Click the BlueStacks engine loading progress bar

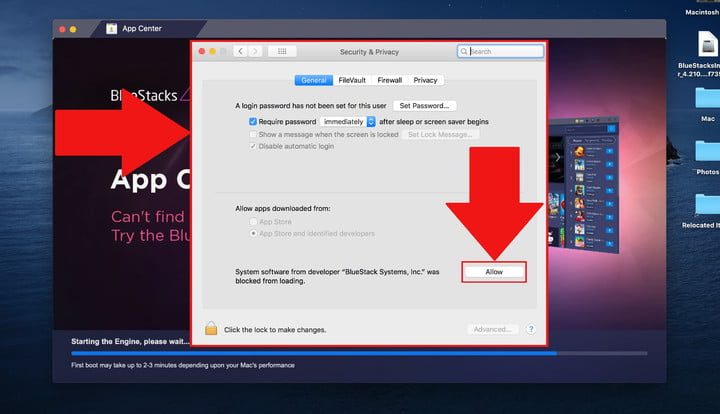359,353
